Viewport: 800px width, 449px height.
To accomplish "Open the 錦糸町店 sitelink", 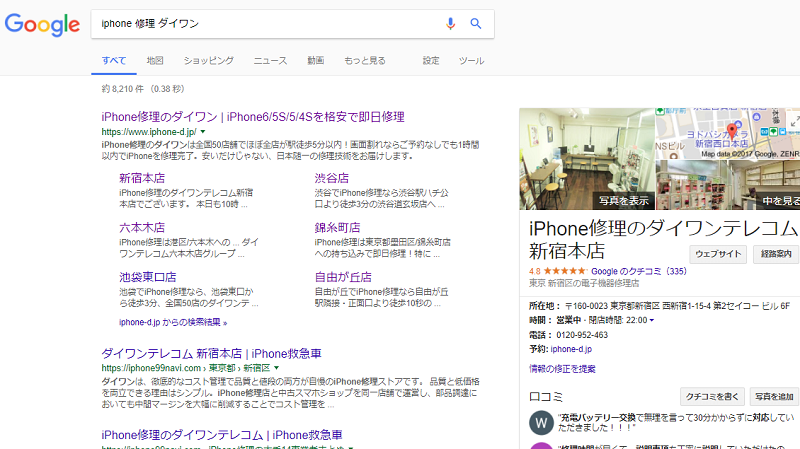I will click(337, 228).
